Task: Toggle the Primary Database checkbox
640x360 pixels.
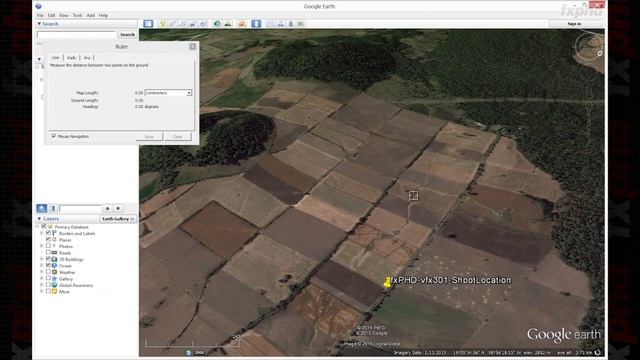Action: [44, 226]
